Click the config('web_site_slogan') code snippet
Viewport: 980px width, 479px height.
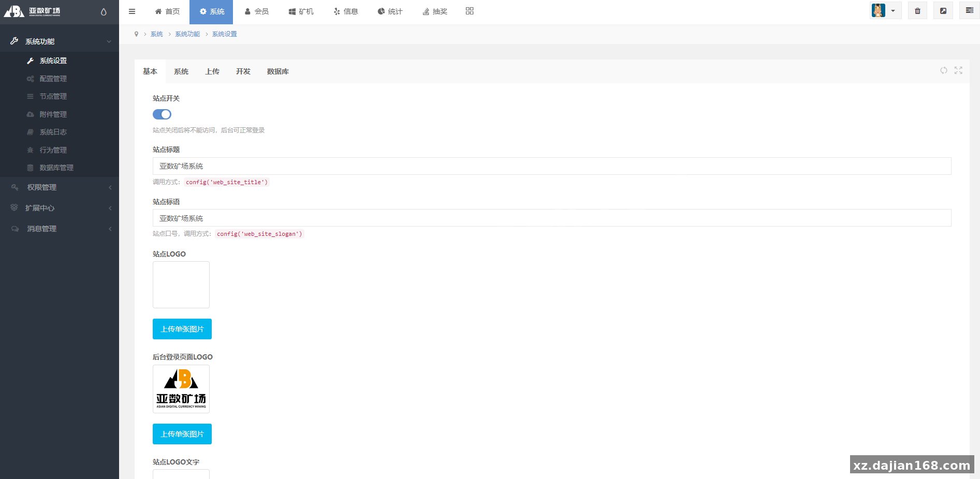pos(259,234)
